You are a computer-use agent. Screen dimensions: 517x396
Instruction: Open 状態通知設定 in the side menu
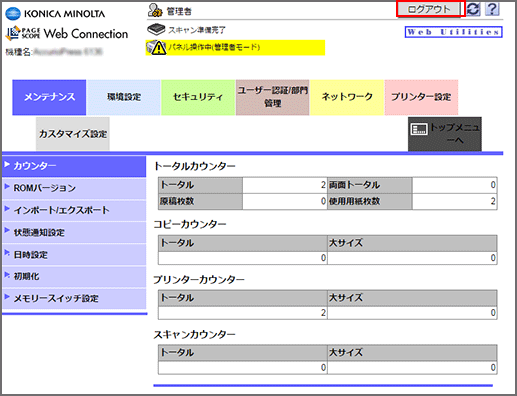tap(74, 232)
